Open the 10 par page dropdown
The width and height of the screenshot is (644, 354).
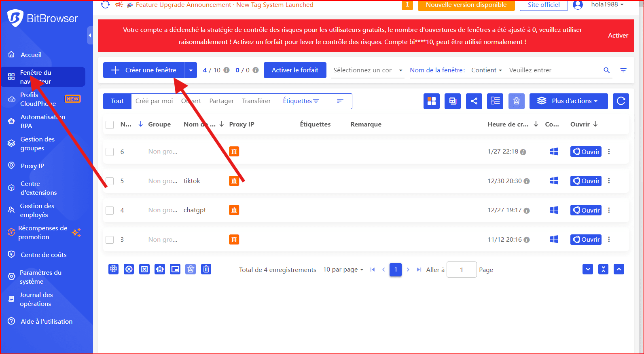coord(343,270)
